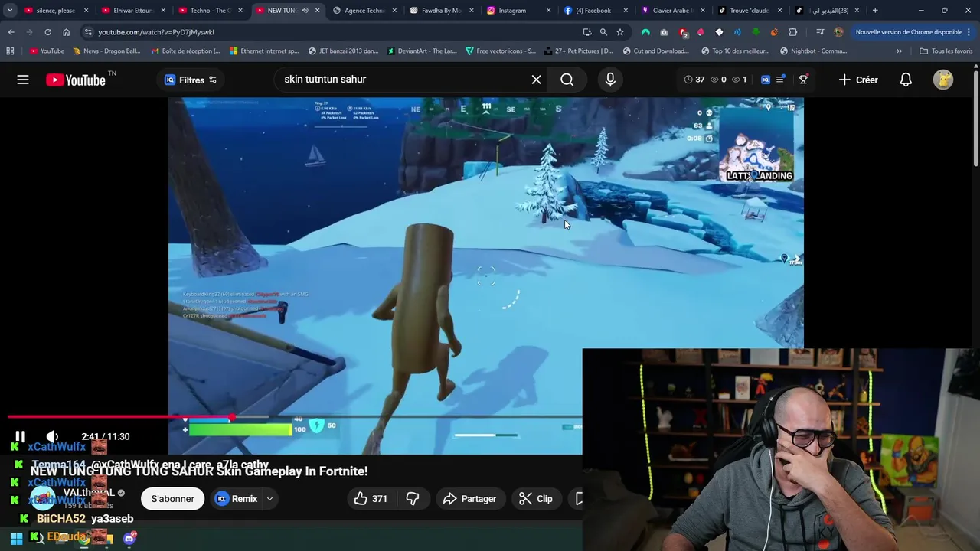Screen dimensions: 980x551
Task: Close the NEW TUNG tab
Action: 318,11
